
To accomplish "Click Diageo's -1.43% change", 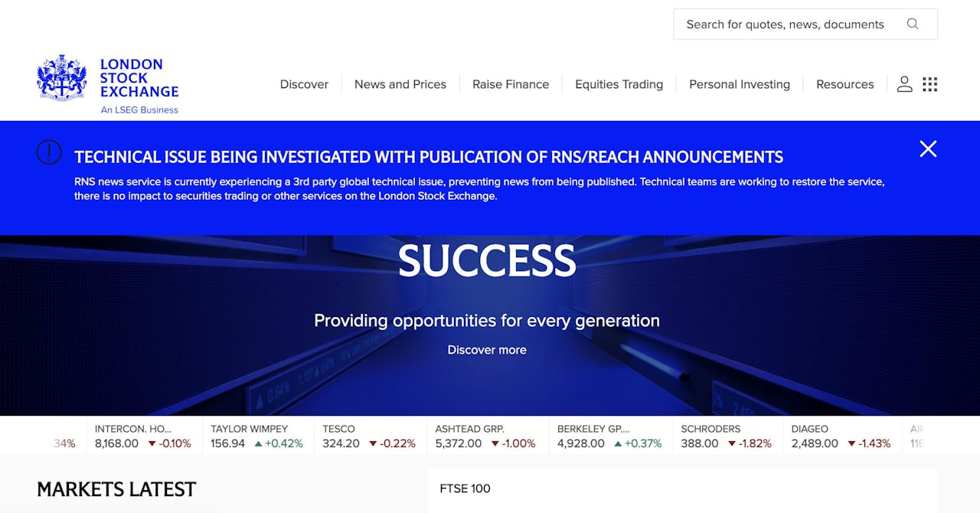I will click(869, 443).
